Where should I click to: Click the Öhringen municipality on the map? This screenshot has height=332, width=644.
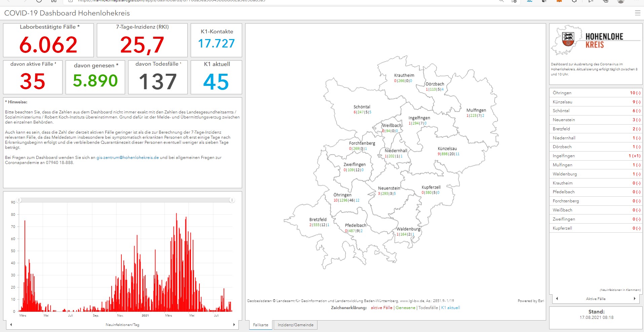(342, 195)
